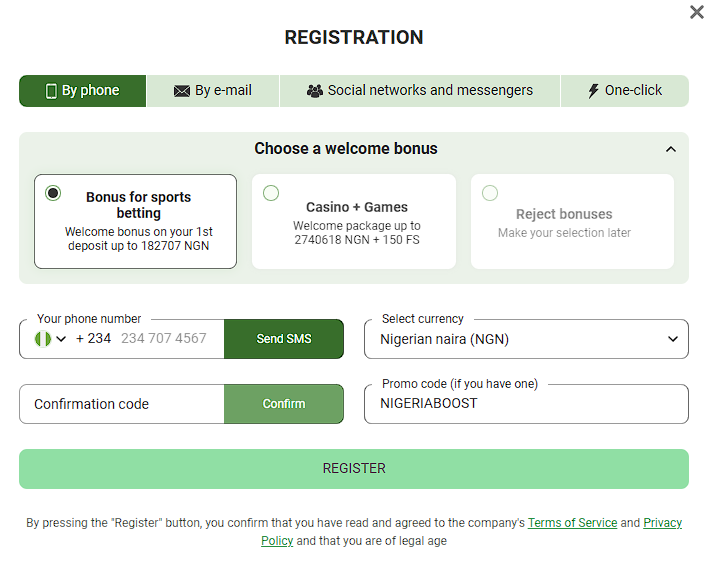Open the Terms of Service link
The height and width of the screenshot is (580, 706).
pos(572,523)
